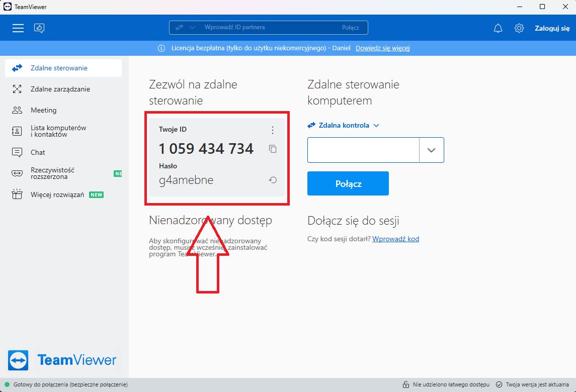
Task: Click the license info icon in banner
Action: point(161,48)
